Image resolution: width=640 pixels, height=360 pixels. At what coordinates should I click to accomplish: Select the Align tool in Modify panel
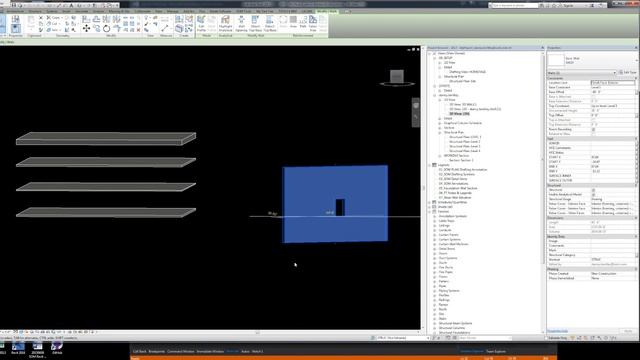coord(86,19)
